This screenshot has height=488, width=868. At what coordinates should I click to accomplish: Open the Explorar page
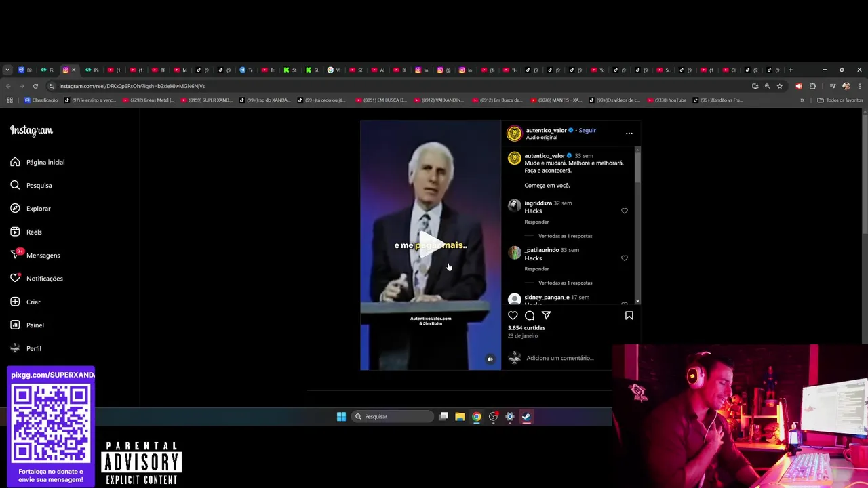point(31,209)
